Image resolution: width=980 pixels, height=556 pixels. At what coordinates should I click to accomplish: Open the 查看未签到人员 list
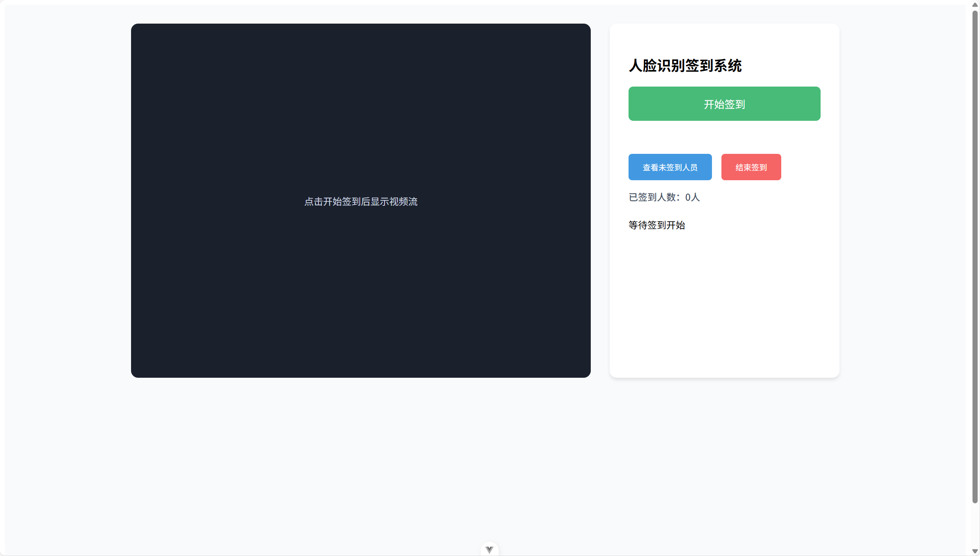click(x=670, y=167)
